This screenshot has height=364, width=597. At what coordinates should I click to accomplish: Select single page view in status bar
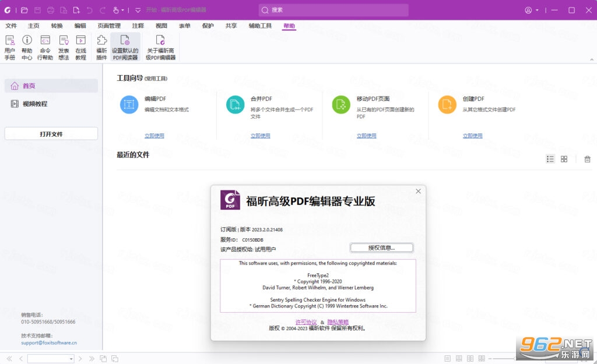[447, 359]
